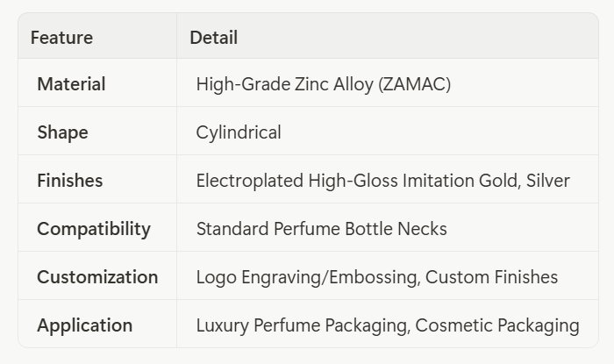Click the word ZAMAC in parentheses
The image size is (614, 364).
(x=417, y=84)
